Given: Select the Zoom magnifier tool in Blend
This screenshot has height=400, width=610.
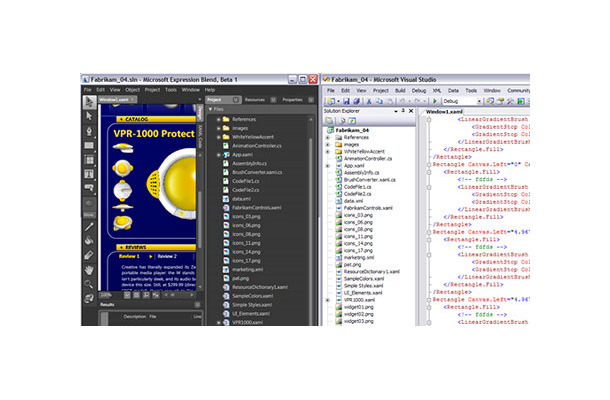Looking at the screenshot, I should (x=89, y=284).
